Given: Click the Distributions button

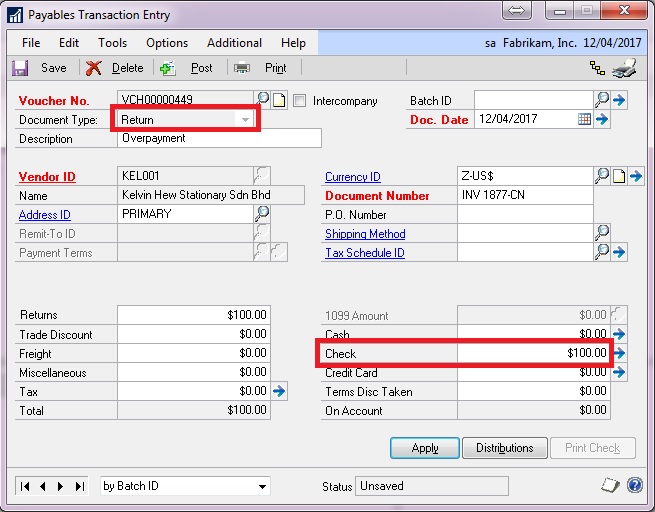Looking at the screenshot, I should (505, 448).
